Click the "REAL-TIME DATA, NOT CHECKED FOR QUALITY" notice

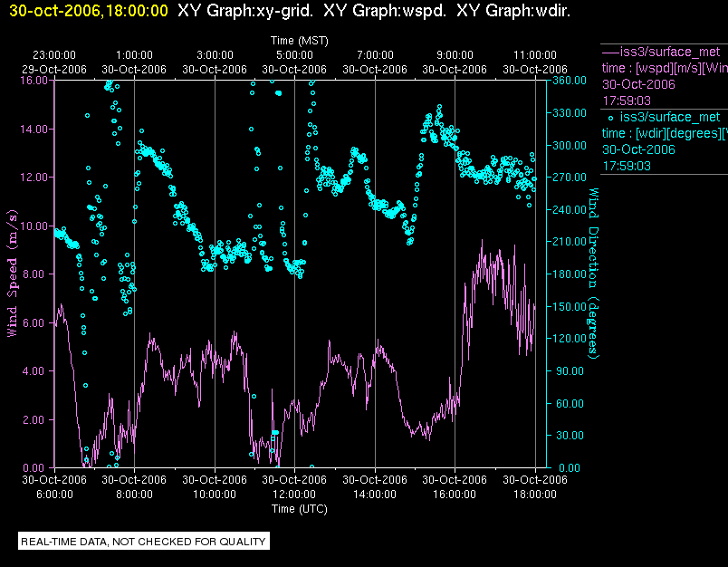click(143, 542)
